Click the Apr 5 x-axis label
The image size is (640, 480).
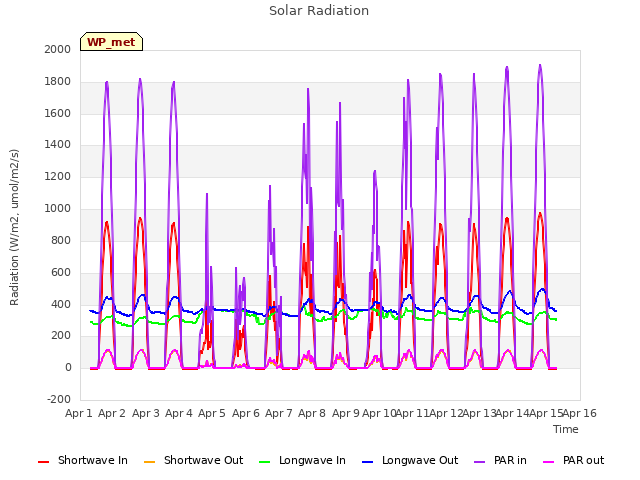(x=212, y=413)
